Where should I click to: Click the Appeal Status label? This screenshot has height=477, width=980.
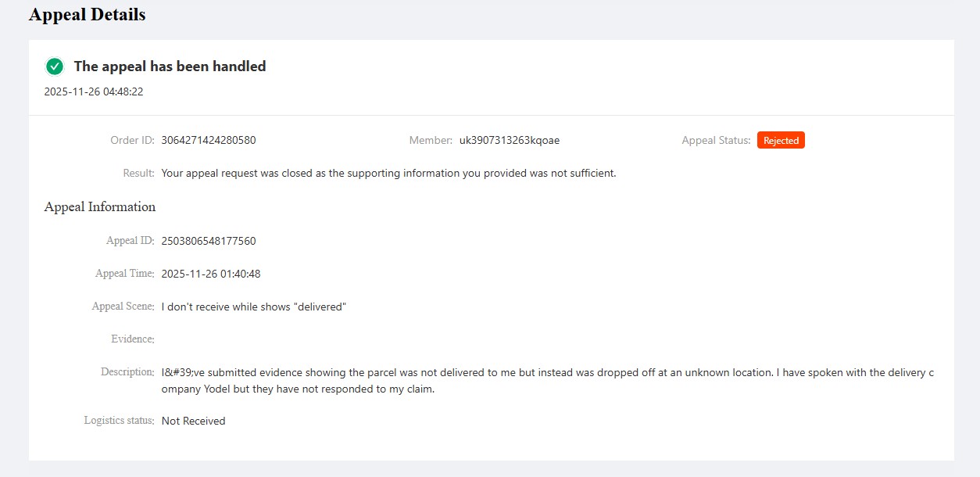716,141
